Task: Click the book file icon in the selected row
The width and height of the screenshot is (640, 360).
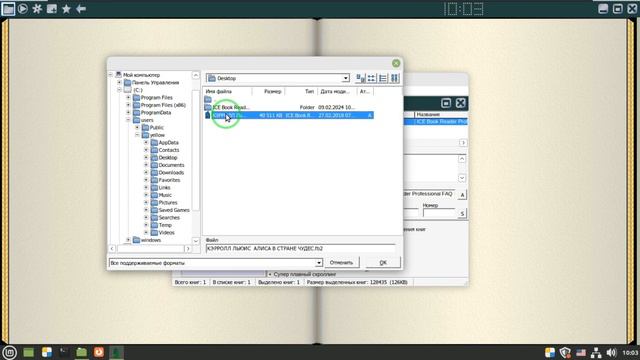Action: pos(207,115)
